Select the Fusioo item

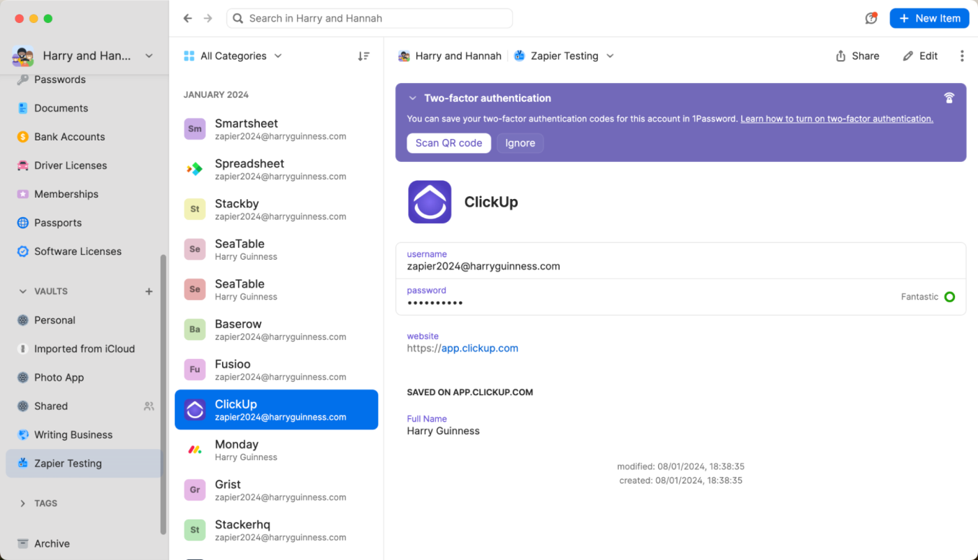click(x=277, y=369)
